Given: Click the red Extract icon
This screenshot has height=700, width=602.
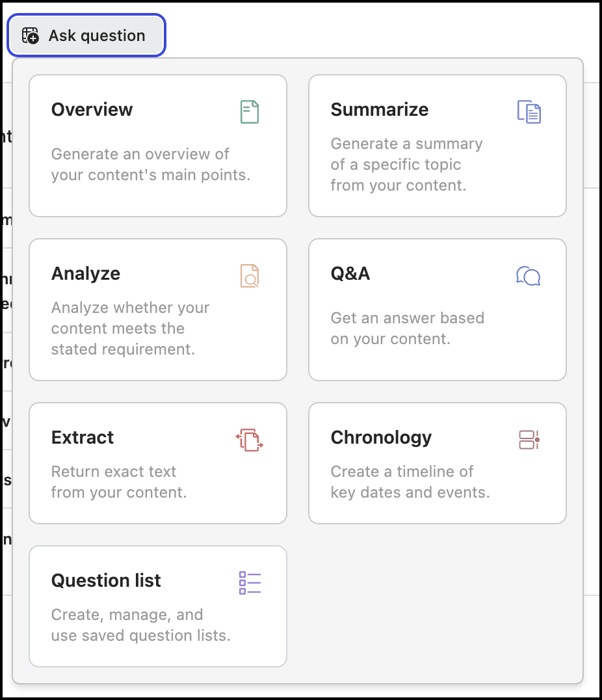Looking at the screenshot, I should pyautogui.click(x=250, y=440).
